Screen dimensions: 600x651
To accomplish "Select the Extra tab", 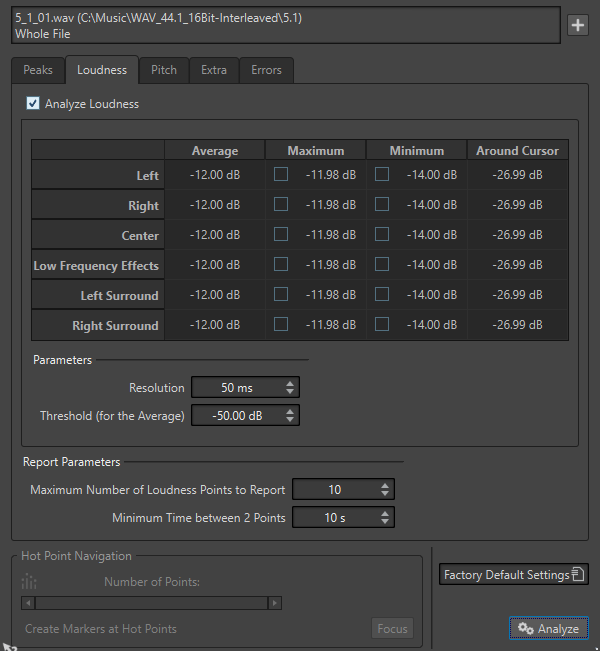I will pyautogui.click(x=213, y=70).
